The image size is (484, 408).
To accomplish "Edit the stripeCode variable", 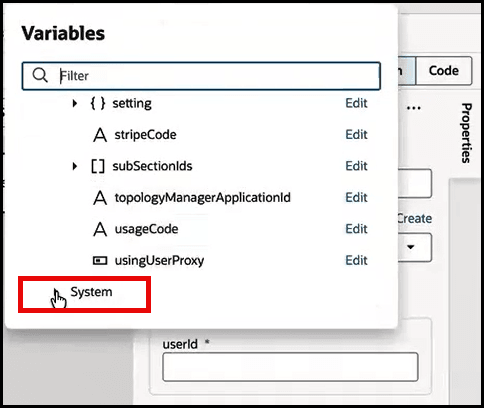I will [x=356, y=135].
